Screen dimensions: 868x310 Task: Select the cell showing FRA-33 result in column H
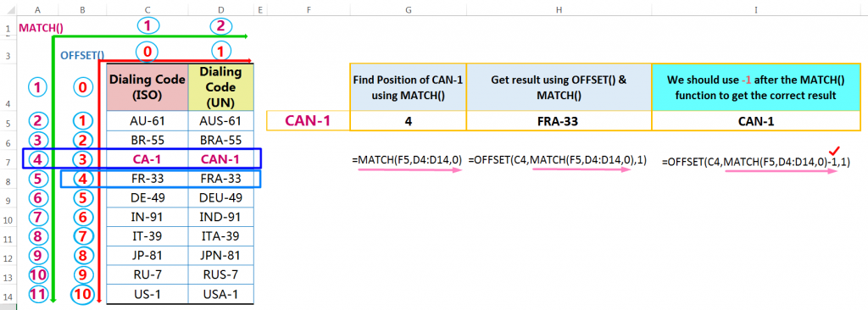pyautogui.click(x=559, y=120)
